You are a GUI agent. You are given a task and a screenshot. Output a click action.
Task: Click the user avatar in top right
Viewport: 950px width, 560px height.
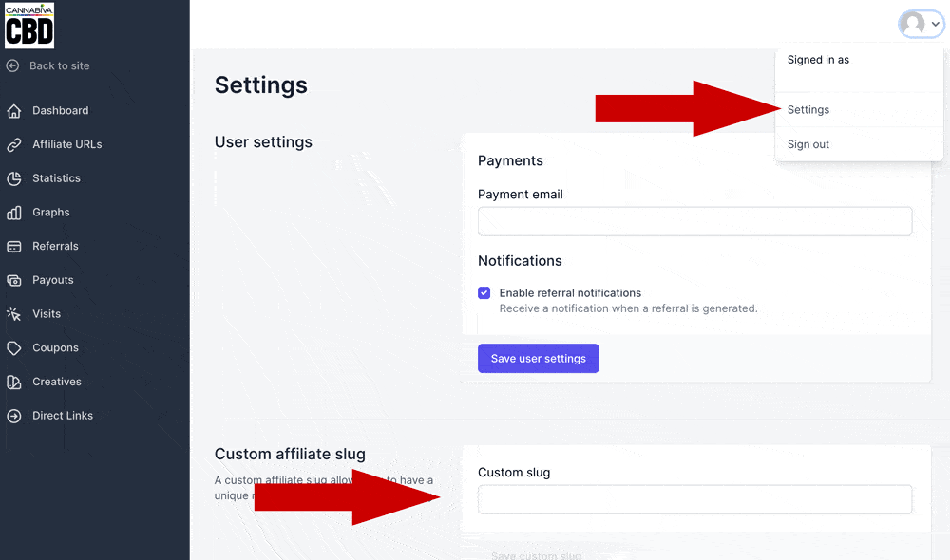click(913, 24)
